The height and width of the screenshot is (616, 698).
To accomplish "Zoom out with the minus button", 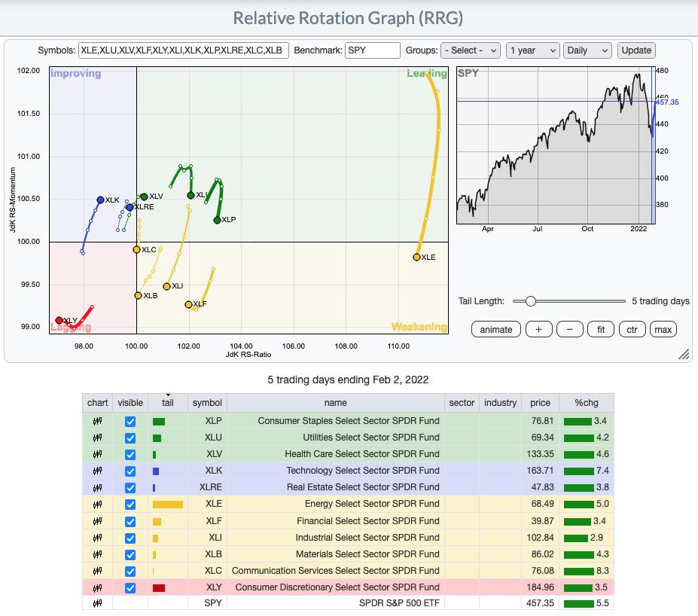I will coord(570,329).
